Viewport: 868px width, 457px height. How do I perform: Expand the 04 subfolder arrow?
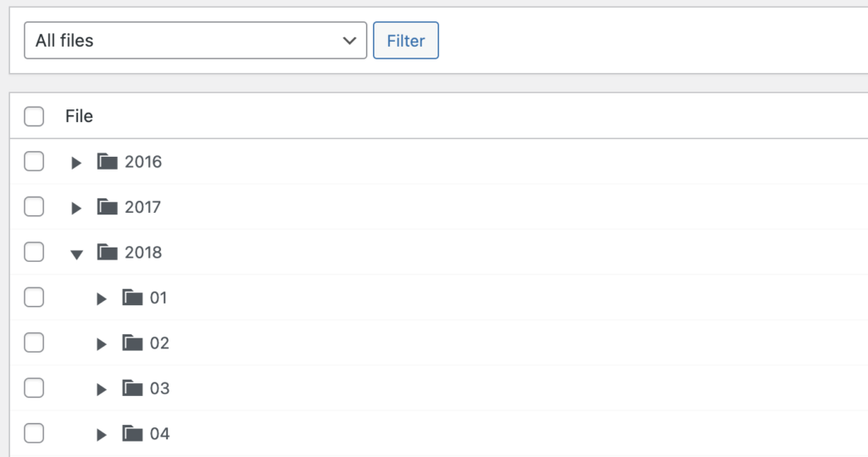tap(102, 434)
